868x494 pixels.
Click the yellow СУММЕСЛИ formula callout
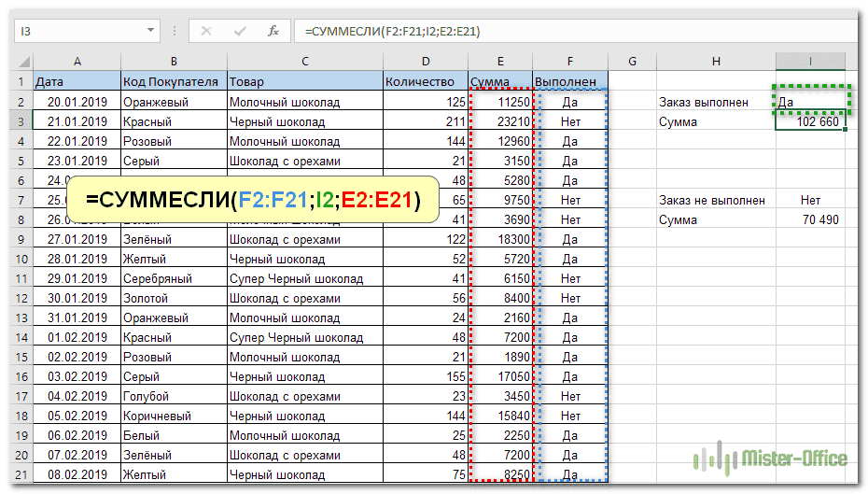252,200
